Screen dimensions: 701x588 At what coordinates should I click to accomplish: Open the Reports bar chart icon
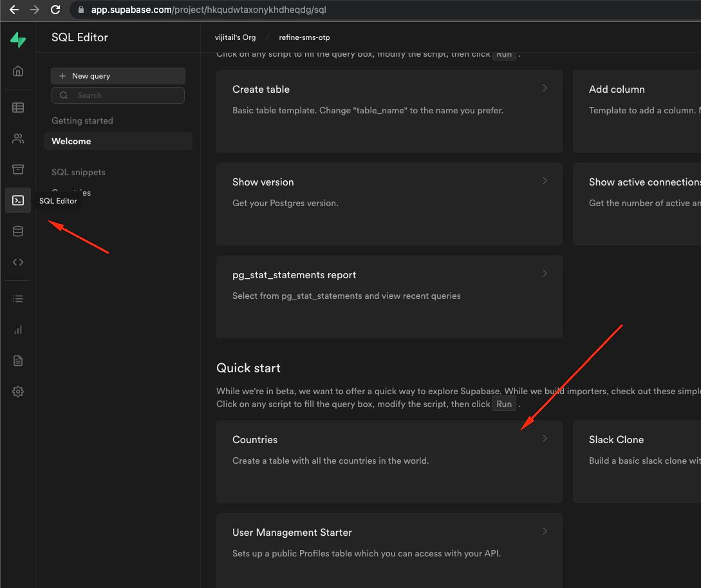click(x=18, y=330)
